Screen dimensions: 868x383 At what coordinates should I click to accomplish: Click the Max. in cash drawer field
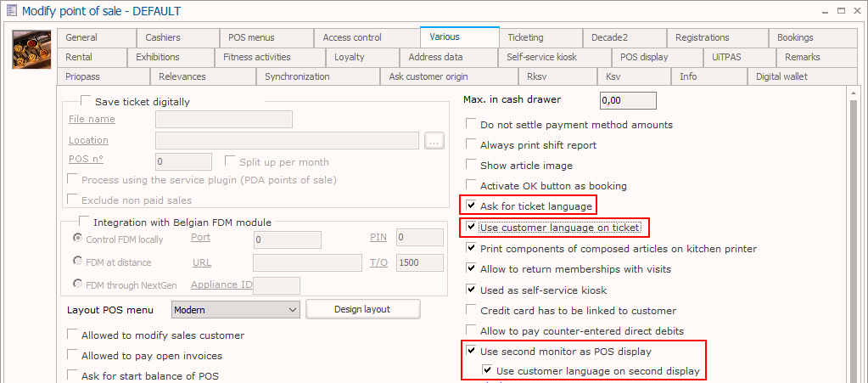(x=628, y=100)
